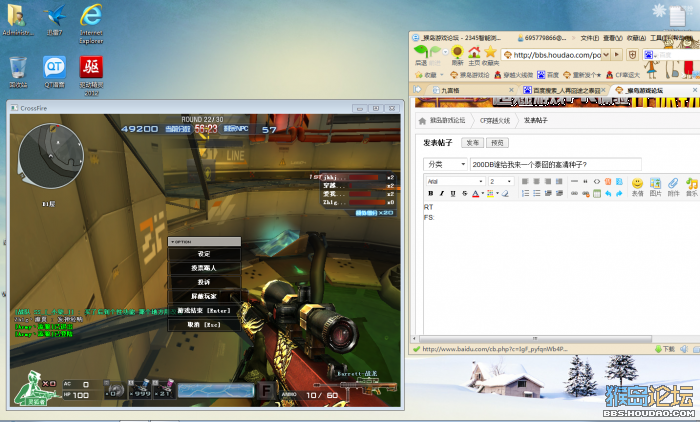
Task: Toggle underline formatting in the editor
Action: (453, 193)
